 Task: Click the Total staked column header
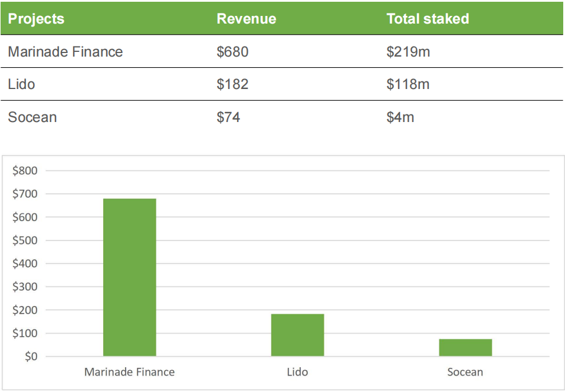pos(428,19)
